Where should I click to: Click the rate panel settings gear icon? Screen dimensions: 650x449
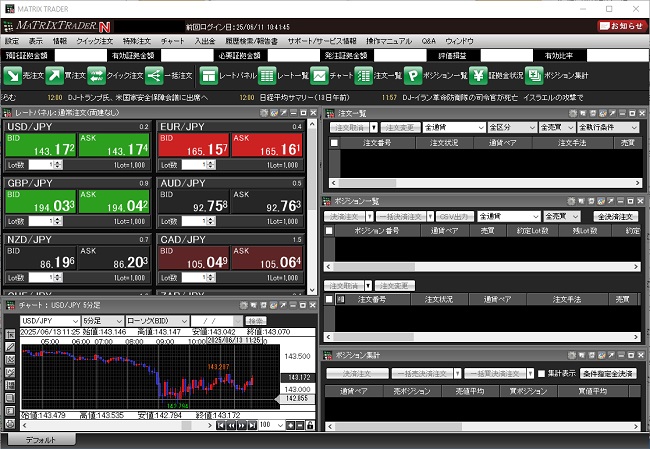(264, 113)
